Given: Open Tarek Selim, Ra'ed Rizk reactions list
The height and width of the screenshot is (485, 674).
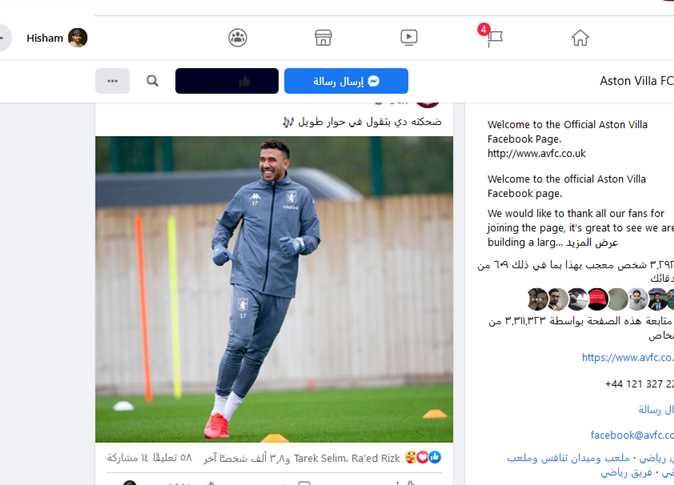Looking at the screenshot, I should (x=347, y=458).
